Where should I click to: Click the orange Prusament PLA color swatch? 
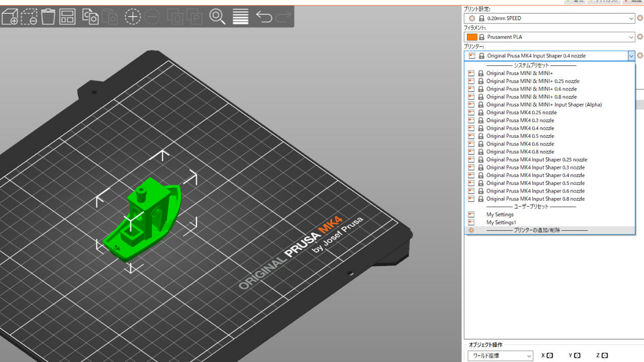[471, 36]
